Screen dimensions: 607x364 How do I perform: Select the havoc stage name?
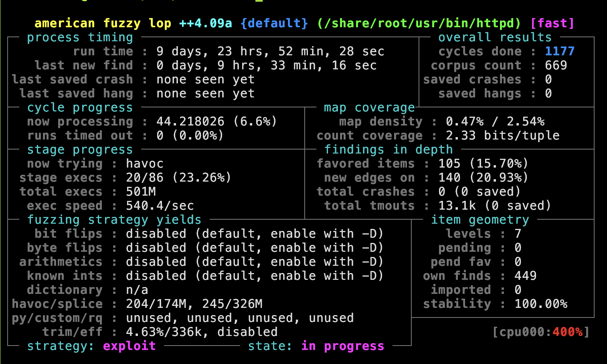click(x=145, y=164)
